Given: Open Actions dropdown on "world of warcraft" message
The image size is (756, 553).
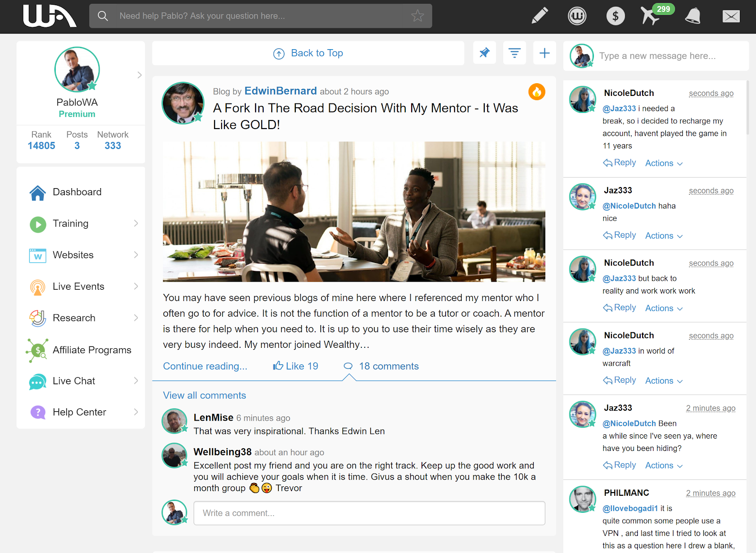Looking at the screenshot, I should click(664, 380).
